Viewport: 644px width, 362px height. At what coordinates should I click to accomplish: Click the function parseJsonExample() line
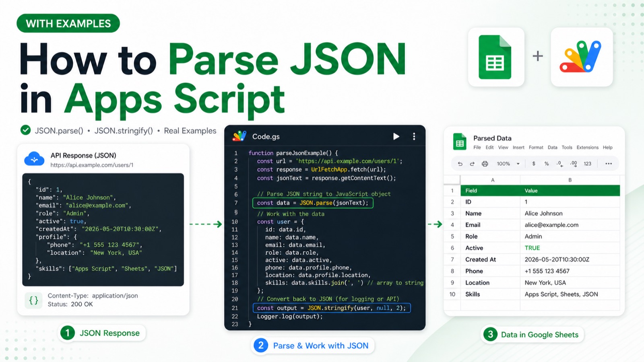293,153
